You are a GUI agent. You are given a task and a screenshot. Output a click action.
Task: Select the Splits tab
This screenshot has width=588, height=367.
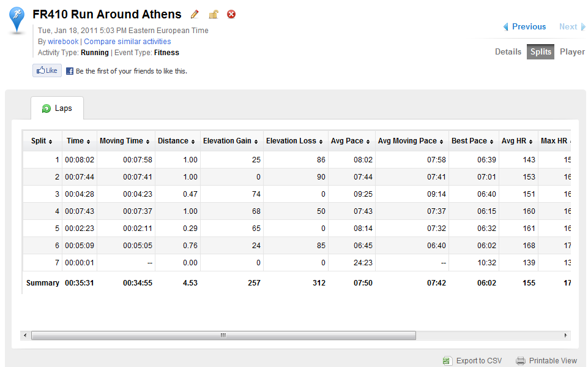[540, 52]
